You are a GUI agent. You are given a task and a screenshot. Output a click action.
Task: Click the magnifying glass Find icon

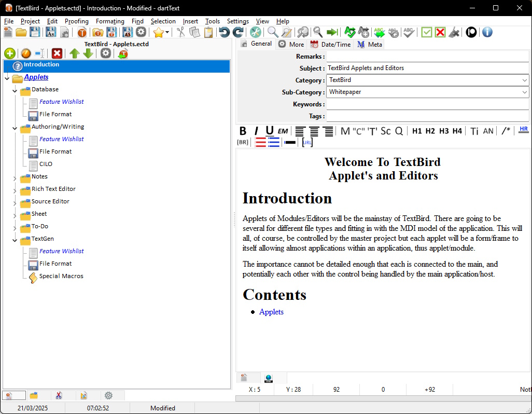click(272, 32)
